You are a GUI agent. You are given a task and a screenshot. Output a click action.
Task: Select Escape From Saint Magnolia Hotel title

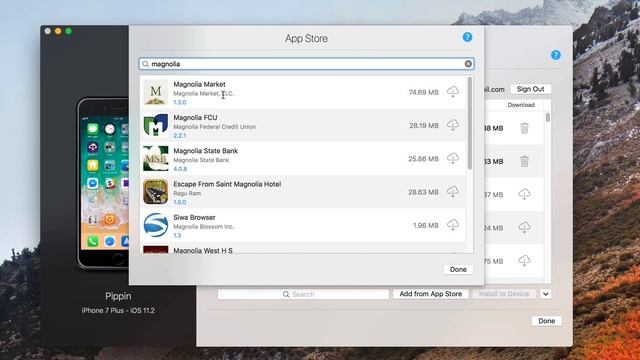tap(227, 184)
